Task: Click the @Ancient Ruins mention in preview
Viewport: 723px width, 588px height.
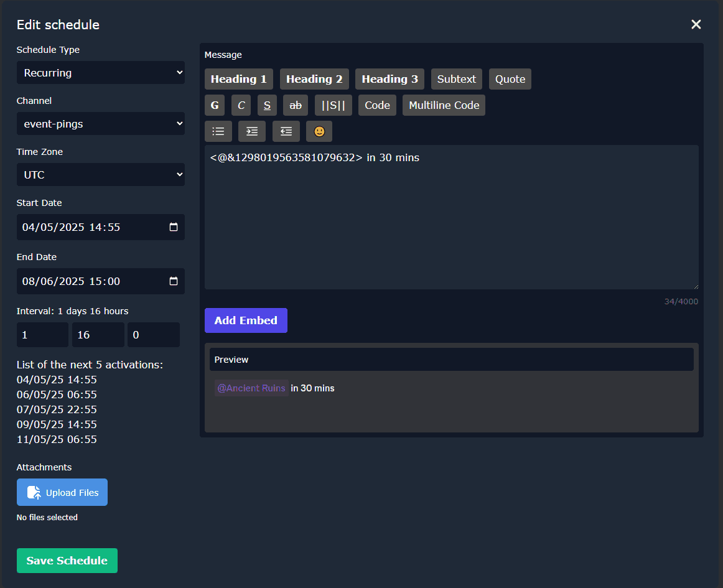Action: (x=251, y=388)
